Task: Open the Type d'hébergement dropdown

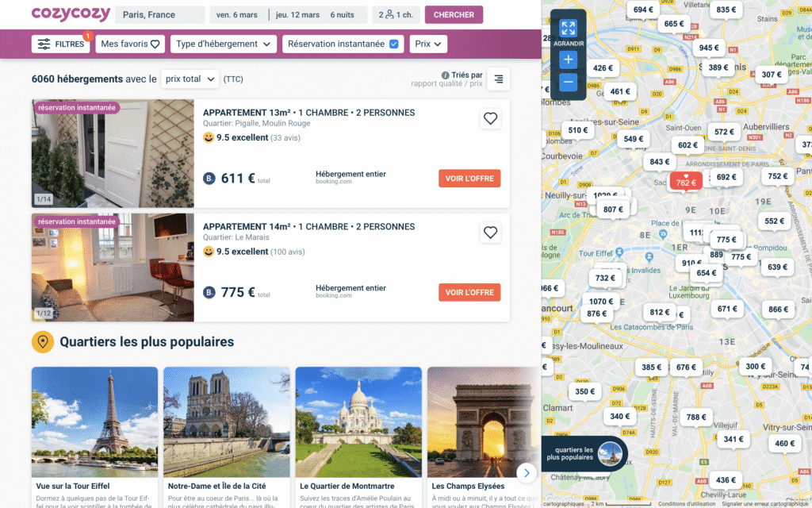Action: coord(224,44)
